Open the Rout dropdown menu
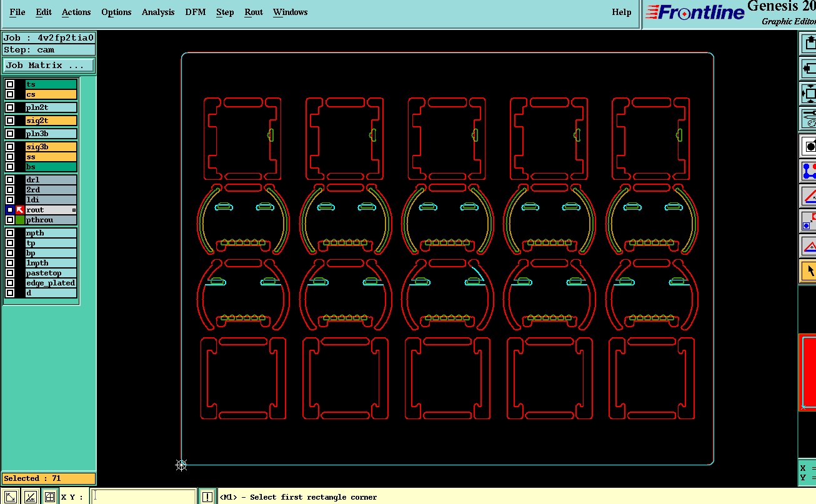The image size is (816, 504). click(253, 12)
